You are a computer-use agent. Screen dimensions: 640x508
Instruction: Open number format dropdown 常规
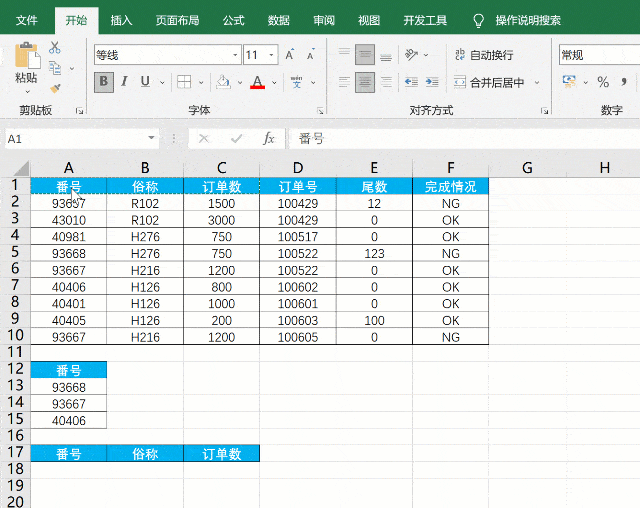point(599,55)
